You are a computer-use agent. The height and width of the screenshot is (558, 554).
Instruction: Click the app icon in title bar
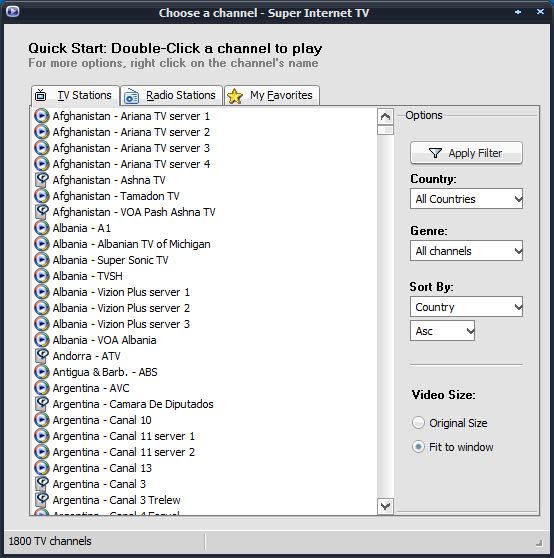[12, 12]
